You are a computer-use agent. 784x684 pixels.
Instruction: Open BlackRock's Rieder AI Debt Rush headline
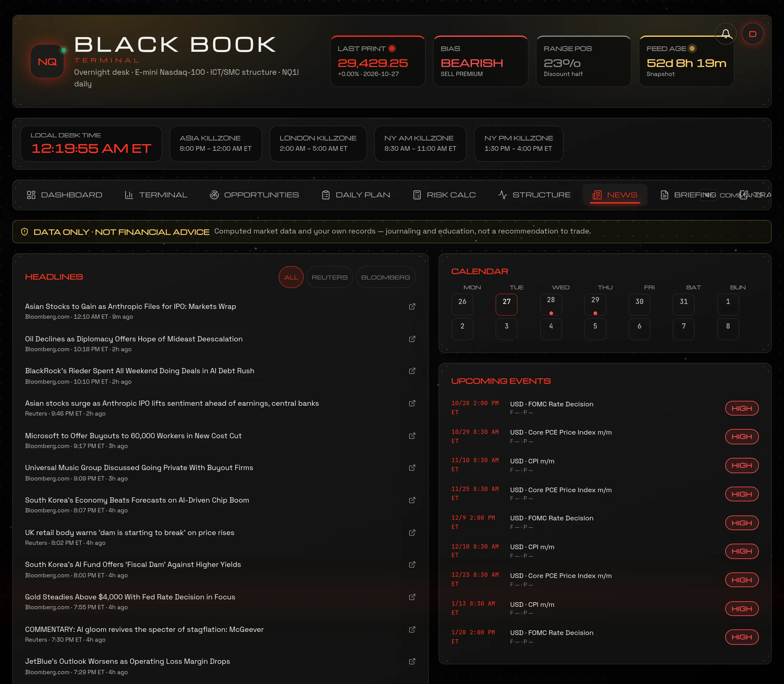(x=140, y=371)
